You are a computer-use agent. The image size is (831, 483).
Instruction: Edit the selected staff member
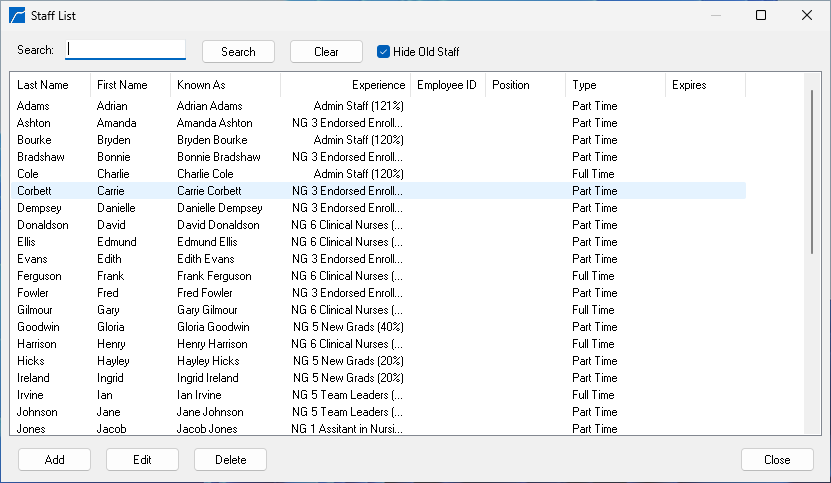pos(142,460)
